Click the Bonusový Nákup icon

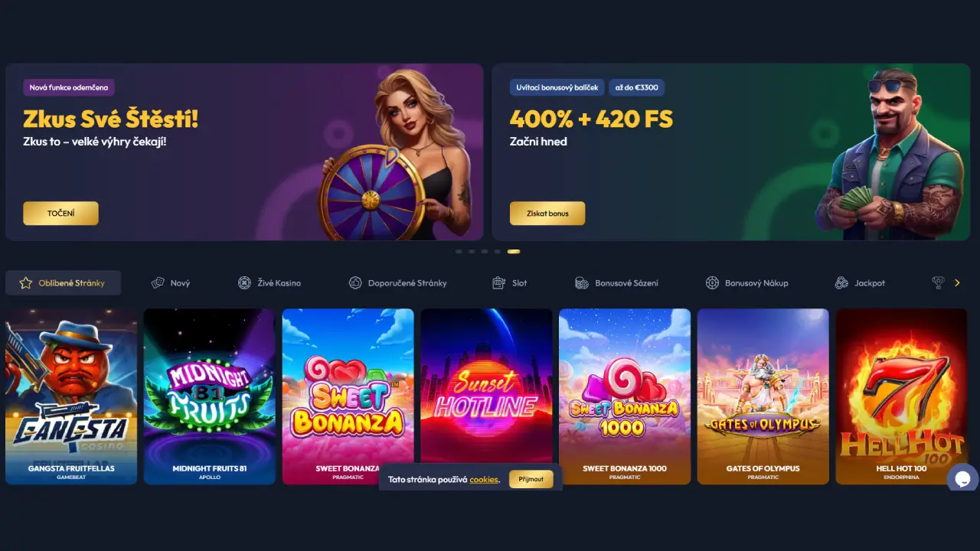[712, 283]
